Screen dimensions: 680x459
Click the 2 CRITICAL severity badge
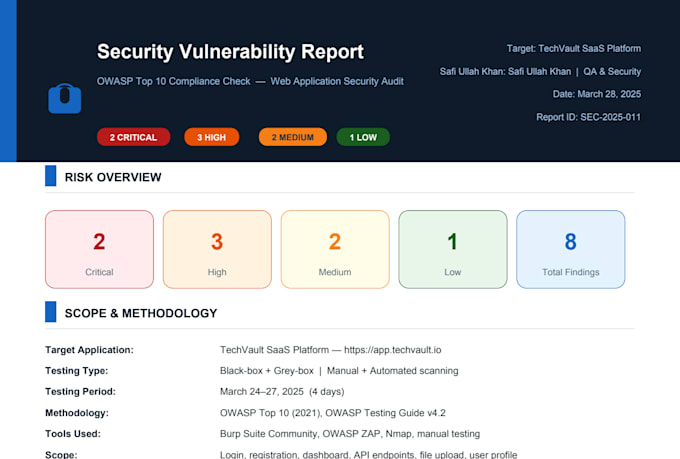click(134, 137)
